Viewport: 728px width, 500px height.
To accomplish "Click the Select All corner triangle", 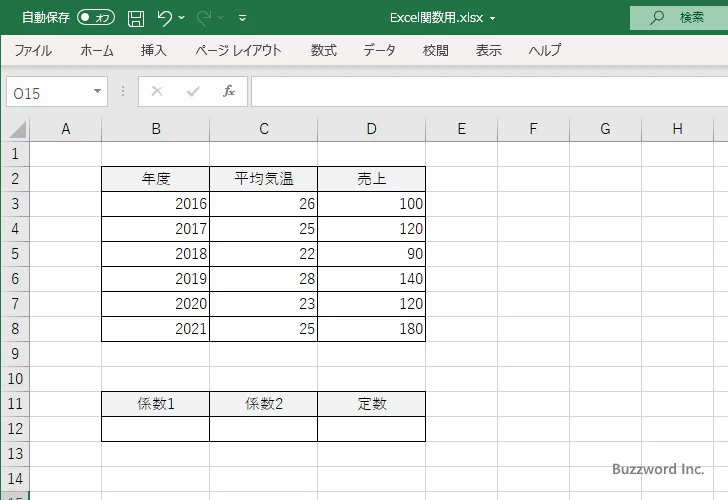I will (x=18, y=130).
